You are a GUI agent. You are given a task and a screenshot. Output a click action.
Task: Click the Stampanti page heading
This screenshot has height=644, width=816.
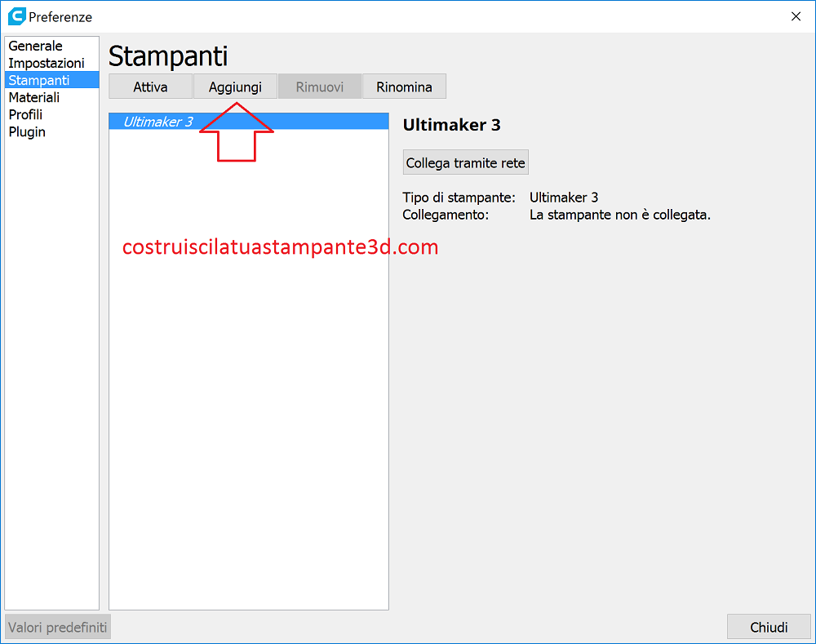(168, 56)
